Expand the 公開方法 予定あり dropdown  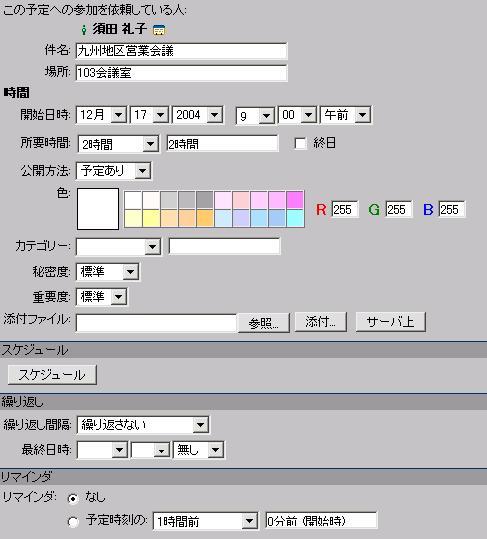(x=113, y=170)
